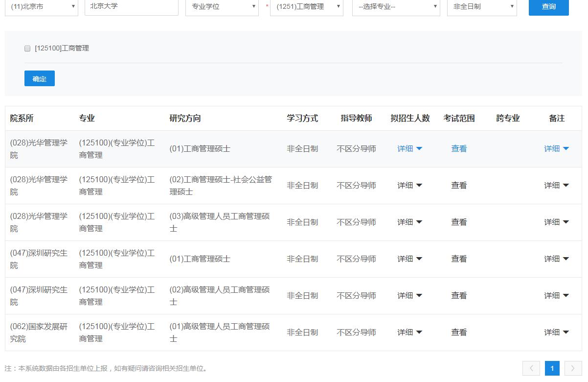Expand 拟招生人数 详细 for 光华 (03)高级管理人员 row
Viewport: 588px width, 382px height.
tap(409, 222)
